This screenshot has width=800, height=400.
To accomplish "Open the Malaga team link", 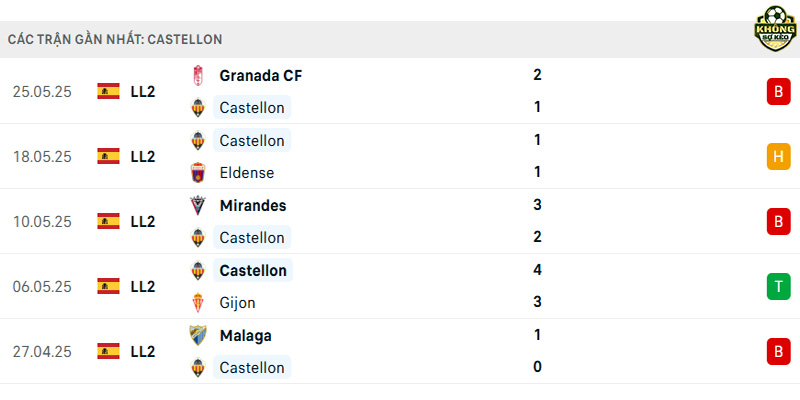I will 245,336.
